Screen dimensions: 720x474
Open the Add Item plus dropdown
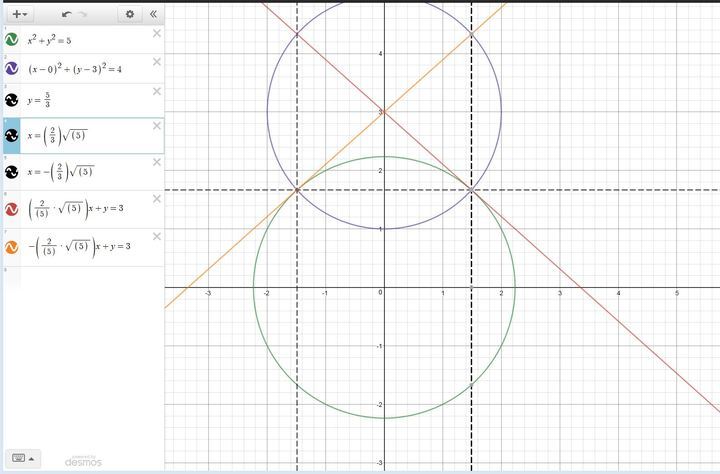(19, 14)
